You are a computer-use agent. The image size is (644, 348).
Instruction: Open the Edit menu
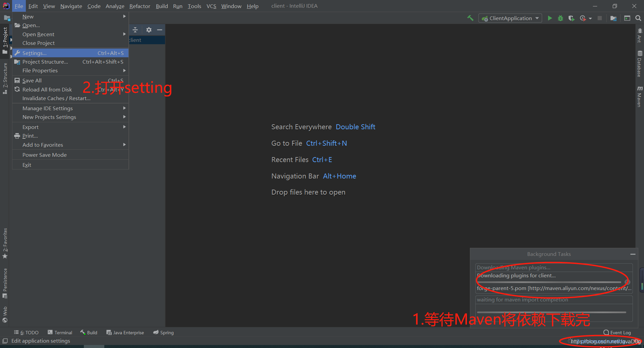pyautogui.click(x=33, y=6)
